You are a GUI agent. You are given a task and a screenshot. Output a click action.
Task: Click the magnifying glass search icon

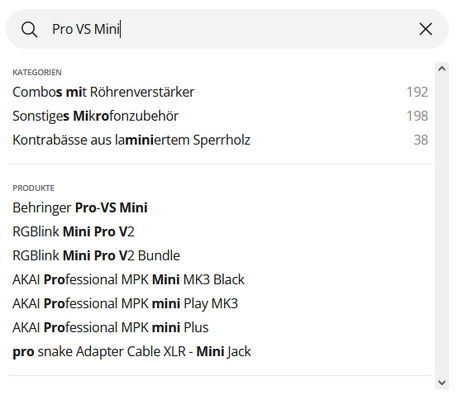point(29,29)
